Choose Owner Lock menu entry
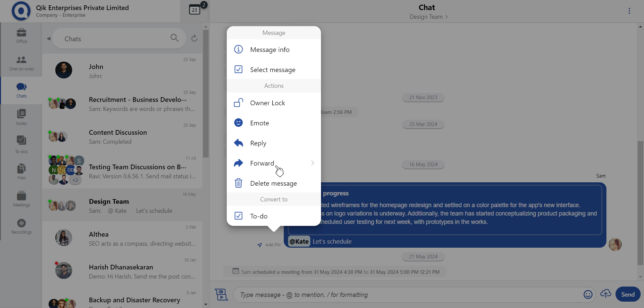The image size is (644, 308). pyautogui.click(x=274, y=103)
